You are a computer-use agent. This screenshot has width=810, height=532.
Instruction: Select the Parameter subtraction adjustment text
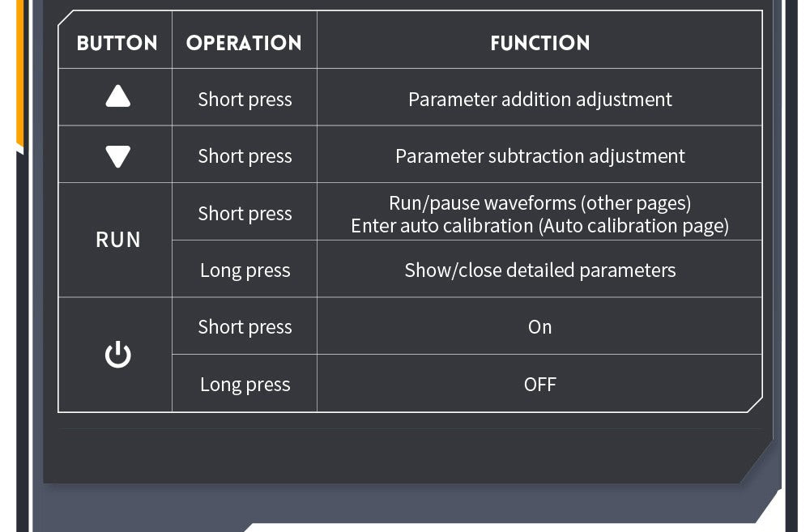coord(539,156)
